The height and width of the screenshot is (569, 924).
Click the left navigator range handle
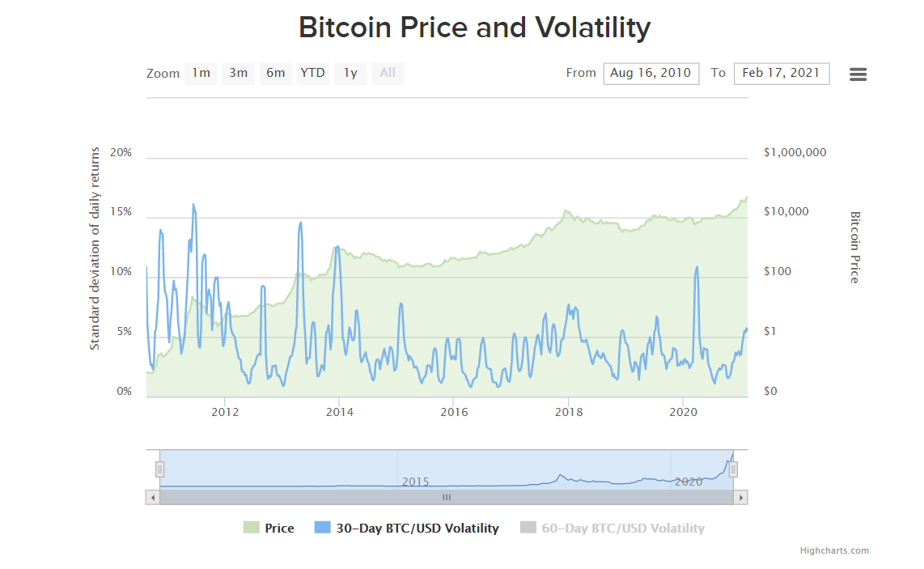pos(160,469)
